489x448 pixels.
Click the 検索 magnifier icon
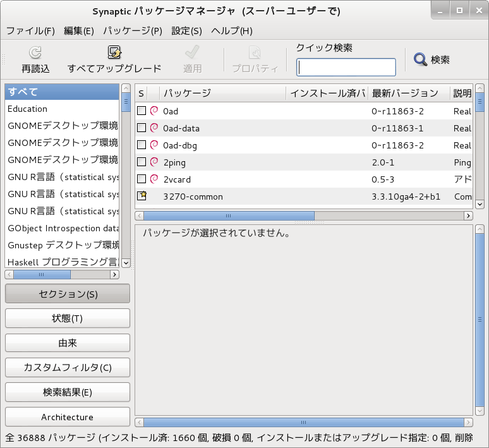[x=420, y=59]
